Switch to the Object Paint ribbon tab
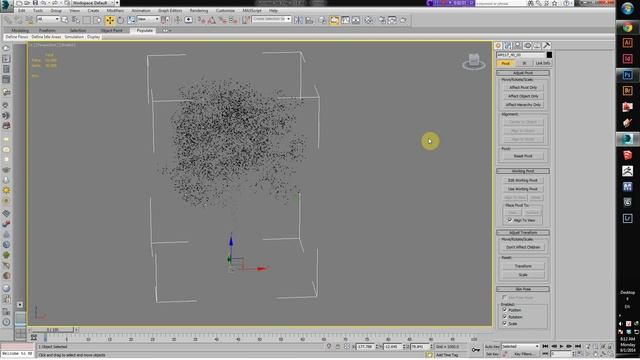This screenshot has height=360, width=640. pos(111,30)
